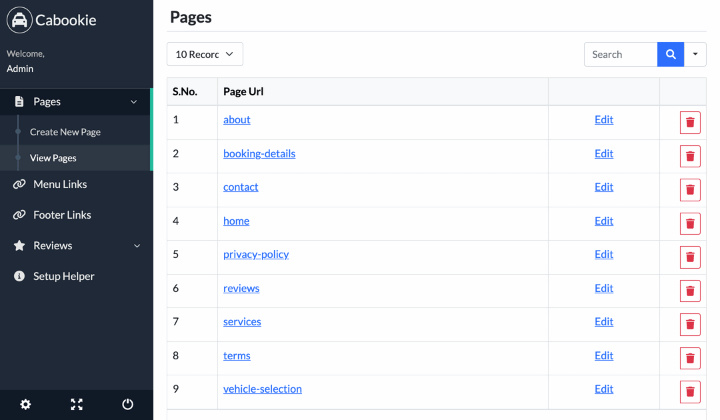
Task: Open the booking-details page link
Action: click(x=259, y=154)
